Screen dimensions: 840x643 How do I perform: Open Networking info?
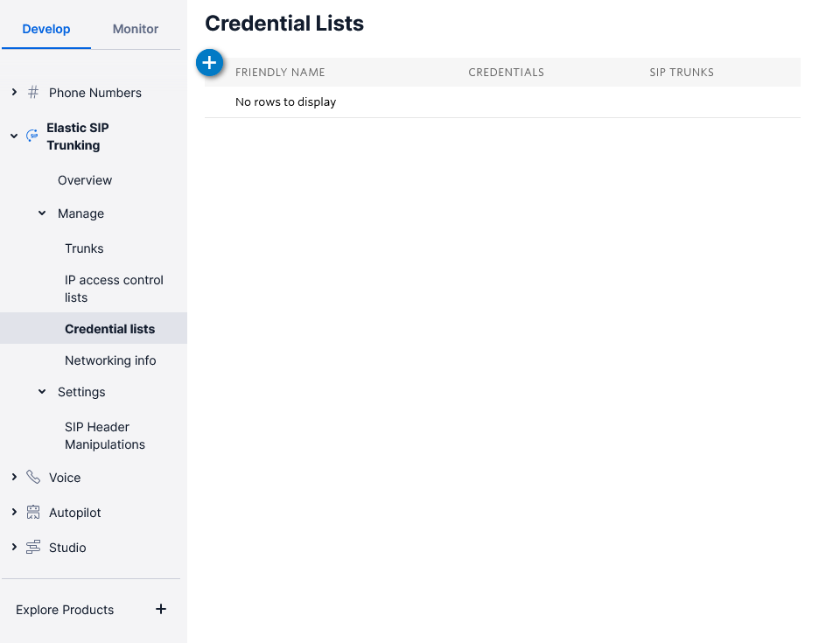[x=110, y=360]
